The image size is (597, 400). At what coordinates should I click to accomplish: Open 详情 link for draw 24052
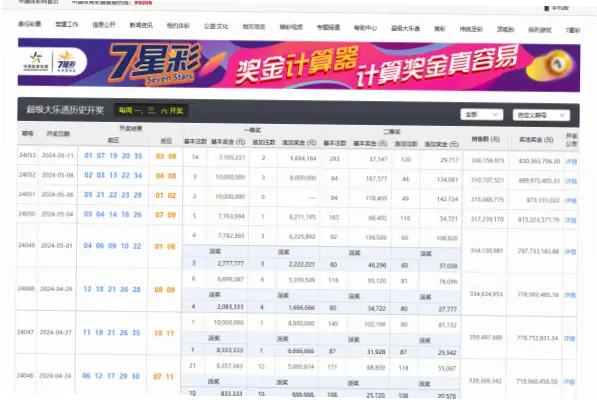pyautogui.click(x=571, y=181)
